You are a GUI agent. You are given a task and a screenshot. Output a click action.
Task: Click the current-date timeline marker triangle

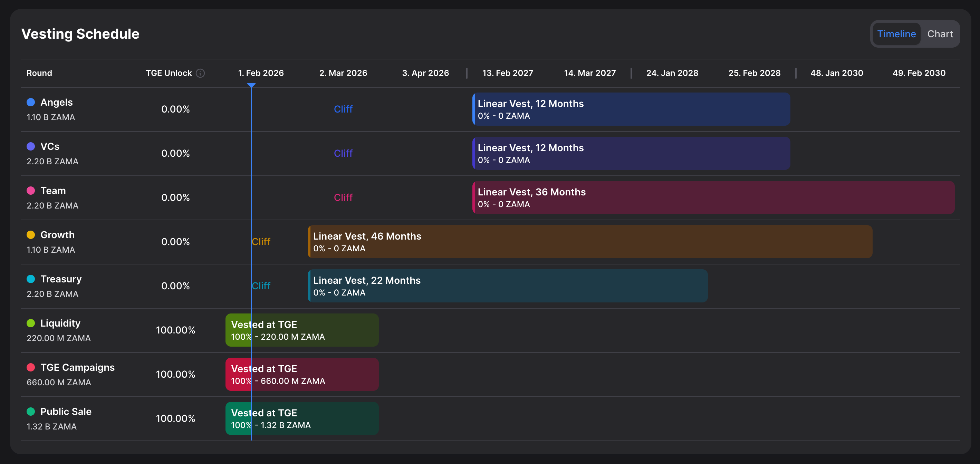[251, 85]
